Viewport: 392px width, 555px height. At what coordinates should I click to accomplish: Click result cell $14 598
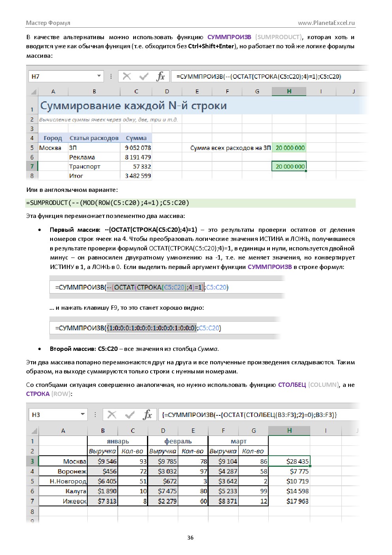(x=289, y=491)
